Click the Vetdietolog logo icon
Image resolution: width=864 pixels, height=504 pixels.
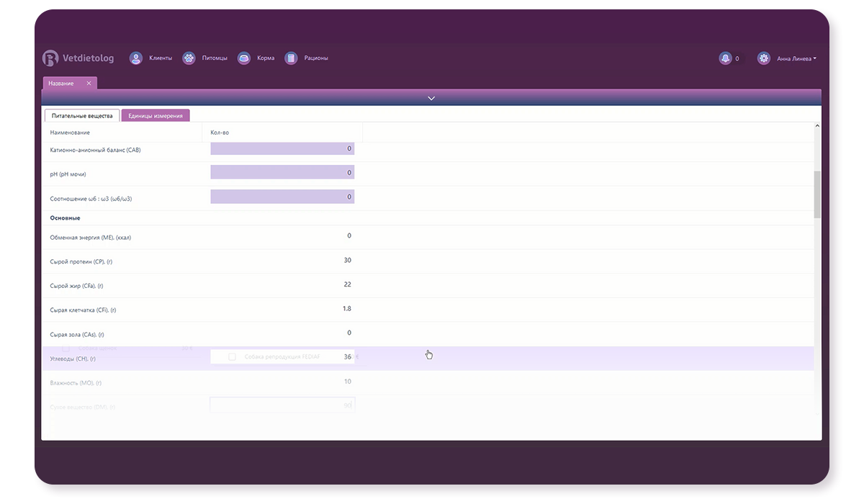50,58
